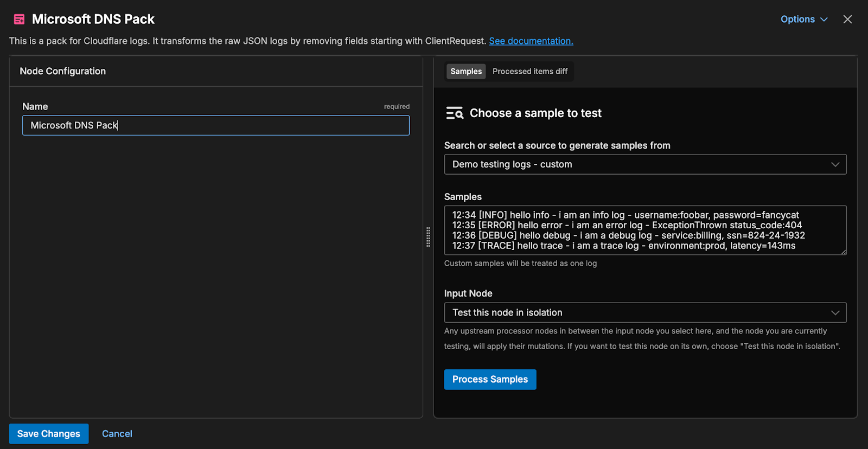Click the search-list icon beside Choose a sample
The width and height of the screenshot is (868, 449).
[454, 113]
